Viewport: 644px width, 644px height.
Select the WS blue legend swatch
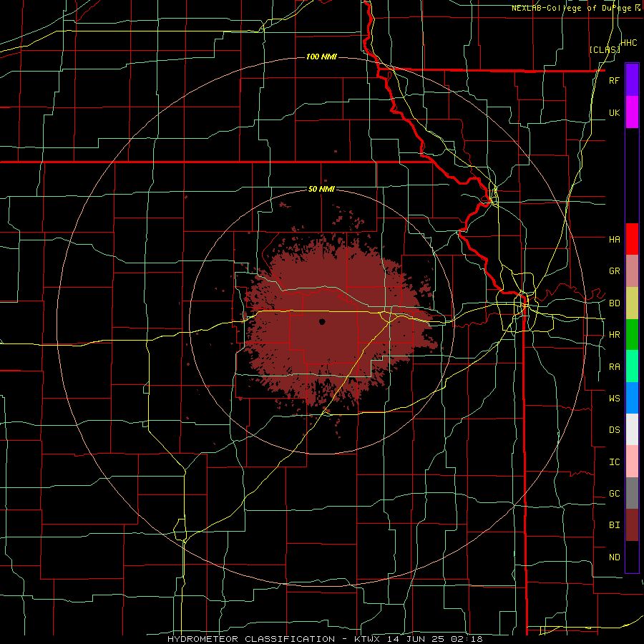pos(632,398)
